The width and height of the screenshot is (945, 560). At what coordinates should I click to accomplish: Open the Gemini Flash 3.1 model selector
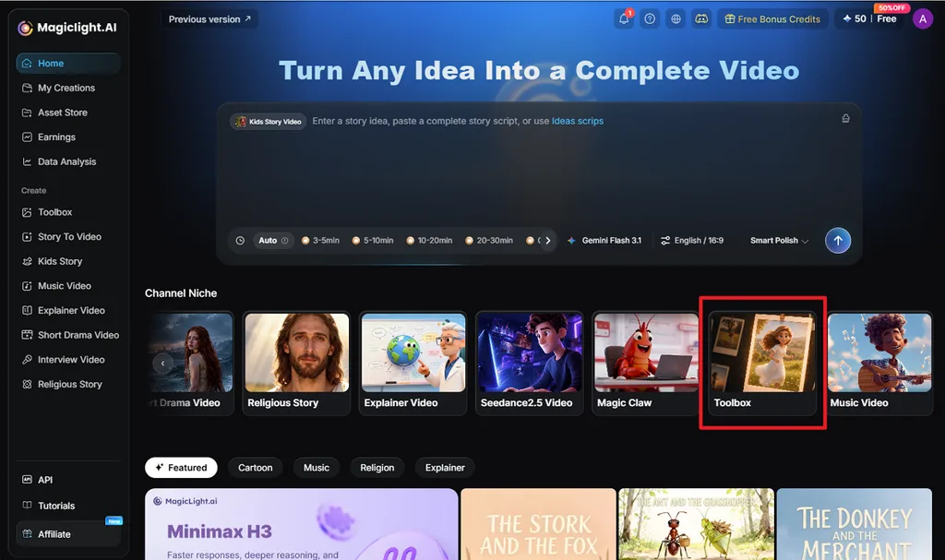[x=604, y=241]
